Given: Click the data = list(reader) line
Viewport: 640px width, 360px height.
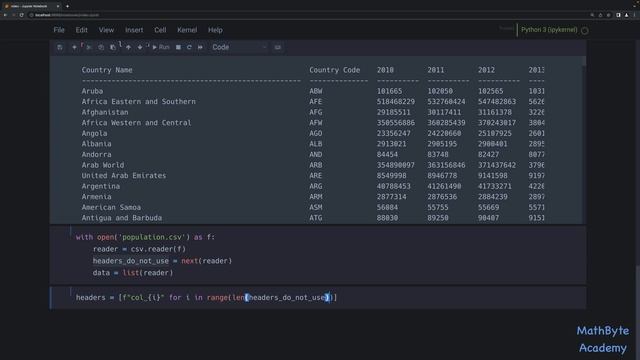Looking at the screenshot, I should pyautogui.click(x=133, y=273).
